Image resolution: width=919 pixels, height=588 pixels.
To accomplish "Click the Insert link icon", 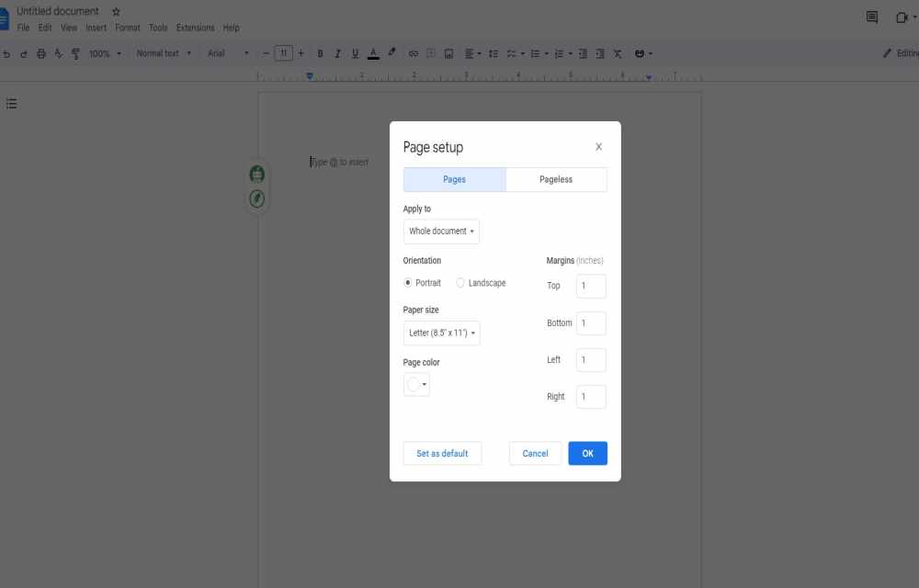I will (413, 52).
